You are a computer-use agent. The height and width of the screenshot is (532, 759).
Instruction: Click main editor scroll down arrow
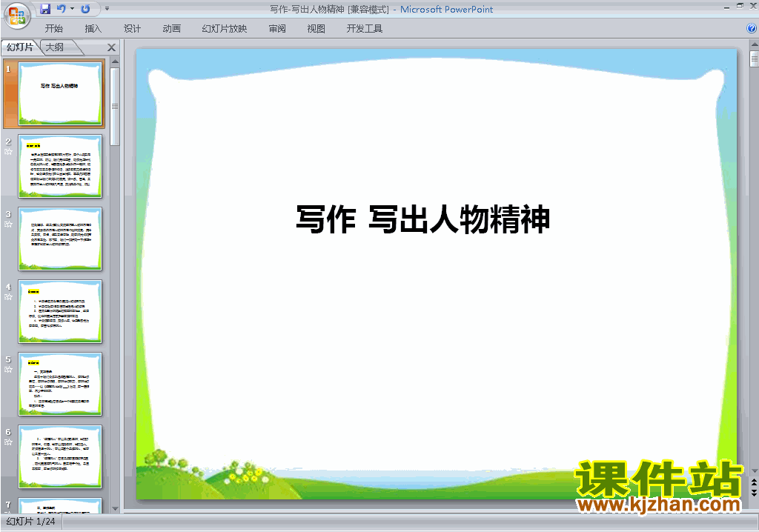click(754, 471)
